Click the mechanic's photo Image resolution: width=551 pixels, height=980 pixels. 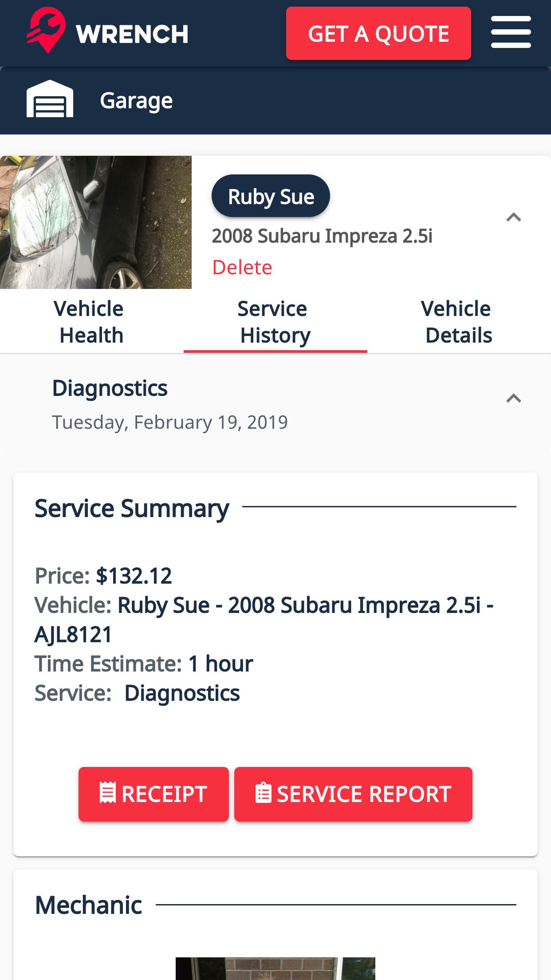click(x=275, y=968)
